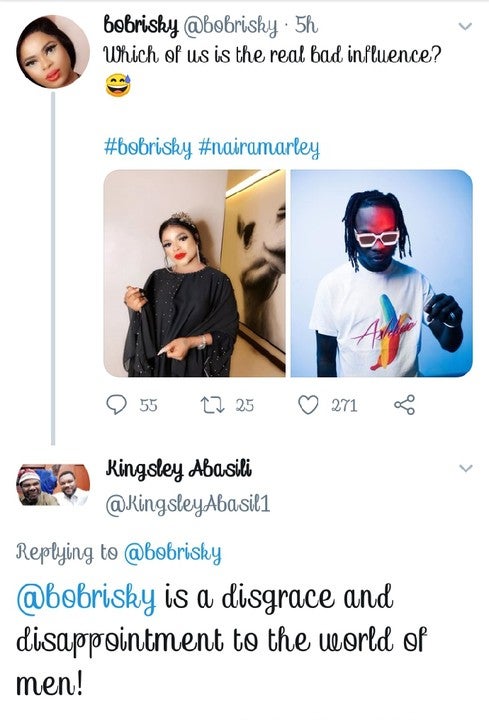Open the bobrisky display name

[141, 26]
